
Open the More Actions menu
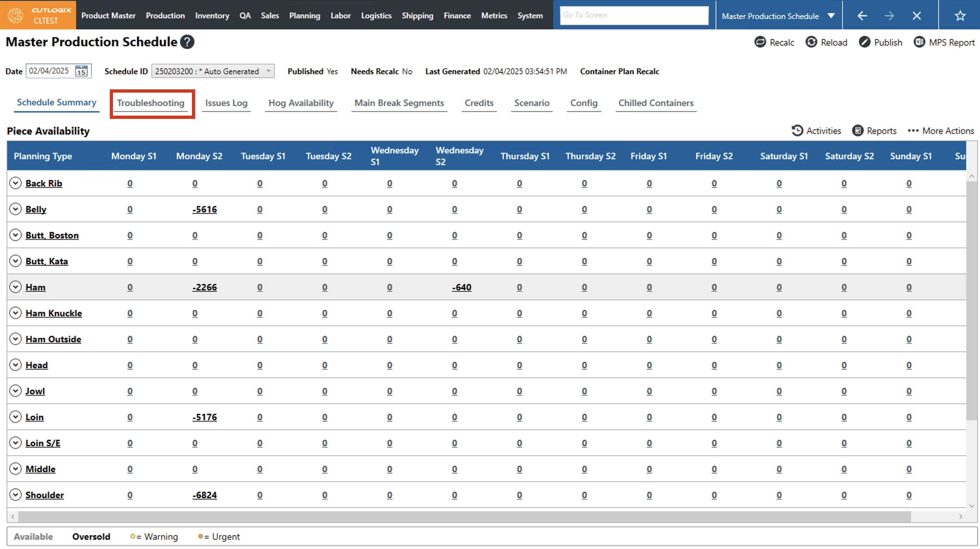point(940,131)
